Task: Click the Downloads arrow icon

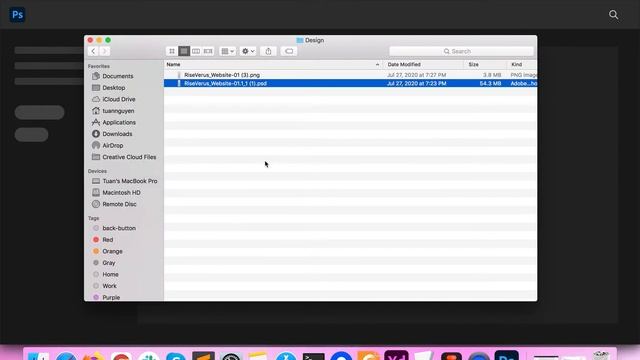Action: click(96, 134)
